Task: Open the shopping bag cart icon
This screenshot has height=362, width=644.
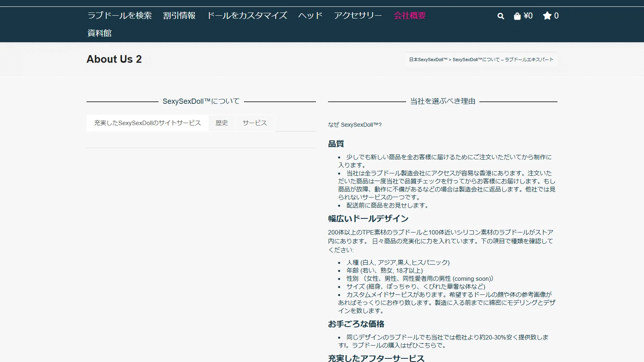Action: pos(517,16)
